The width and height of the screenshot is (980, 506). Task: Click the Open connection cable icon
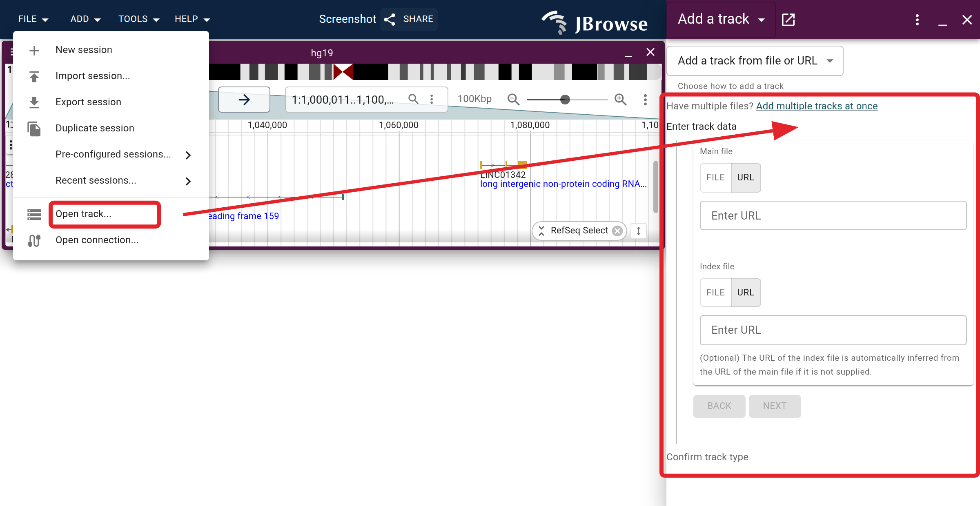(34, 240)
